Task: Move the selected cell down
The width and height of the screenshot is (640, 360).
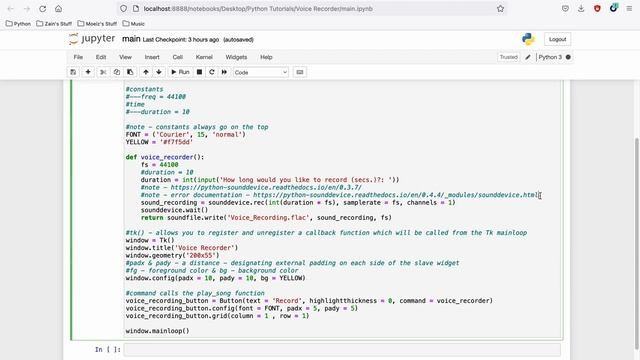Action: coord(159,72)
